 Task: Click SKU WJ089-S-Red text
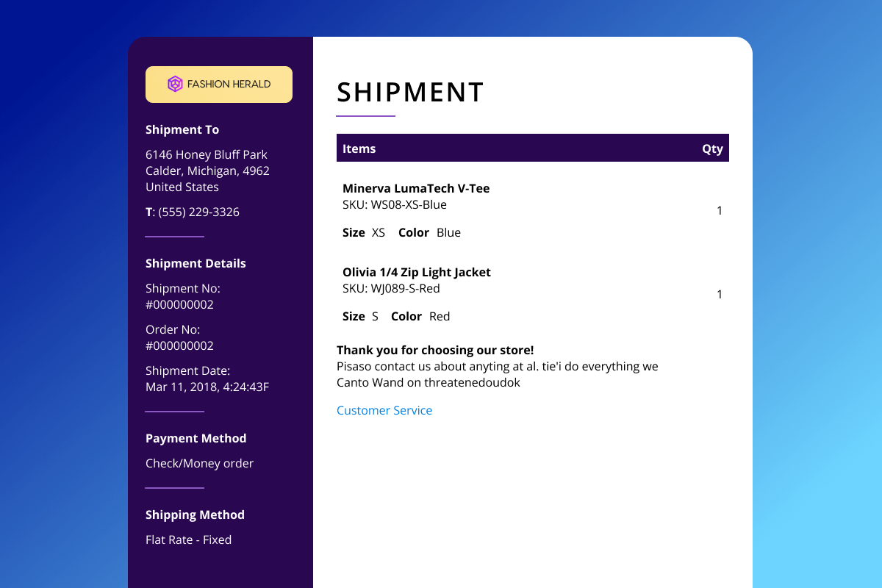pyautogui.click(x=391, y=288)
